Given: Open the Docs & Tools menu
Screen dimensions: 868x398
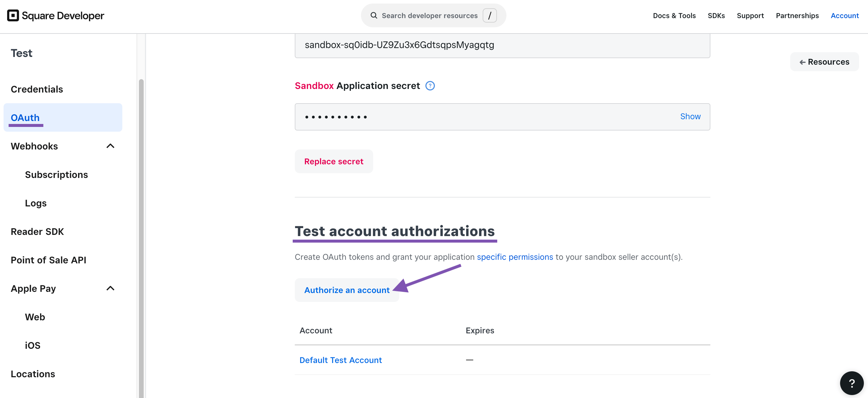Looking at the screenshot, I should pyautogui.click(x=674, y=15).
